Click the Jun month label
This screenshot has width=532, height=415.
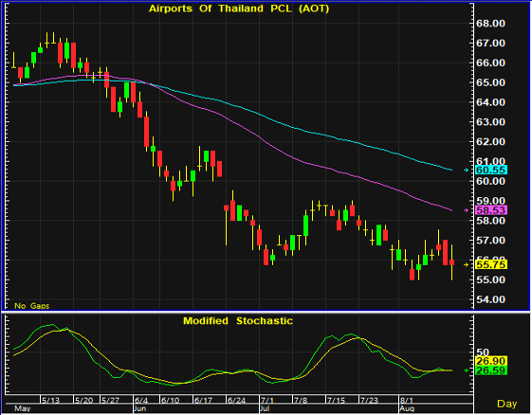pyautogui.click(x=139, y=408)
